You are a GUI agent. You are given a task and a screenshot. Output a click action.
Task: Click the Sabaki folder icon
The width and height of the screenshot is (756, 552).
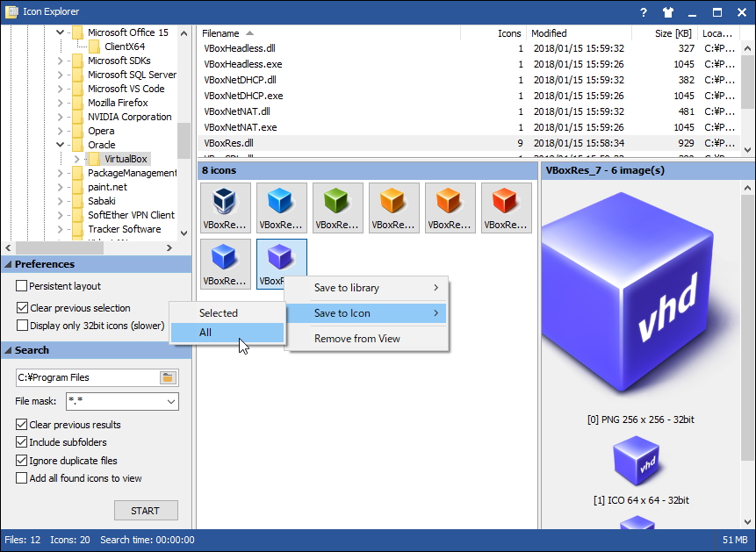pos(77,201)
